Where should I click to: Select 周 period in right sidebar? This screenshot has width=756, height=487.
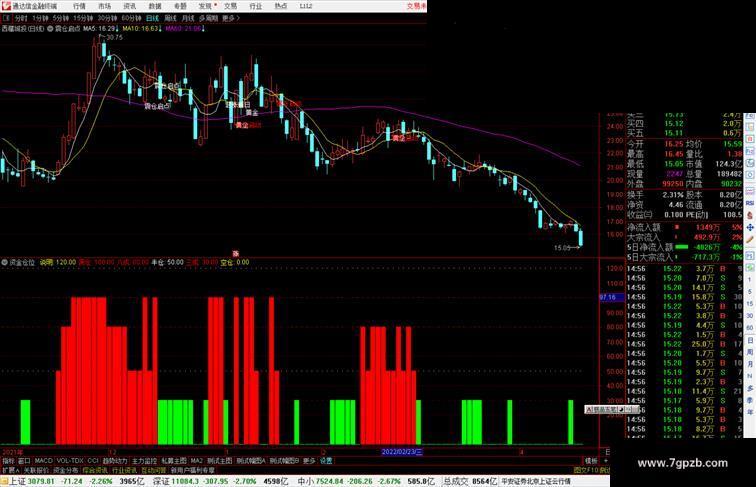tap(750, 352)
